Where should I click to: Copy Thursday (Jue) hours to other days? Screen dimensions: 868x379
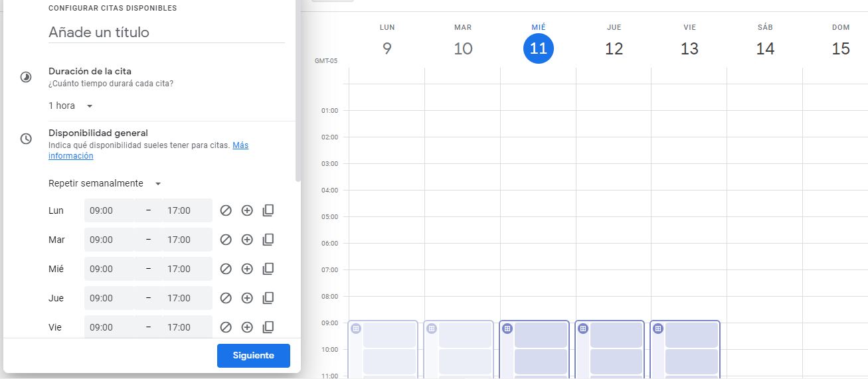tap(268, 298)
